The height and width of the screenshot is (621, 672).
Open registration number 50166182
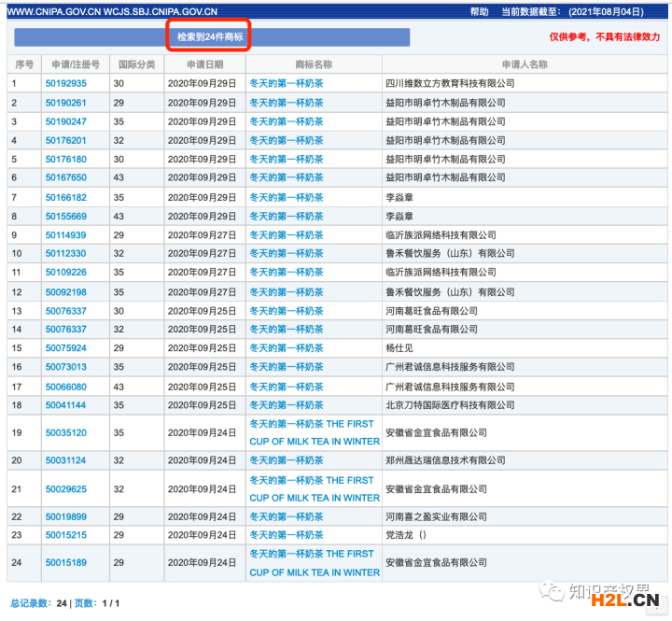tap(66, 197)
